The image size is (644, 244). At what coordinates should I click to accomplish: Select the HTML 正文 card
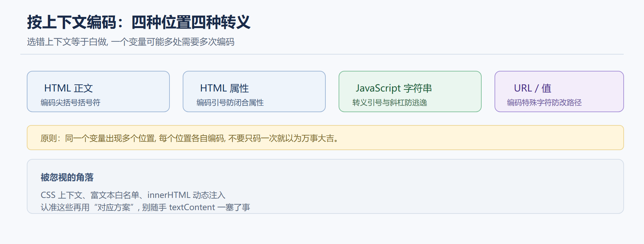pyautogui.click(x=98, y=91)
